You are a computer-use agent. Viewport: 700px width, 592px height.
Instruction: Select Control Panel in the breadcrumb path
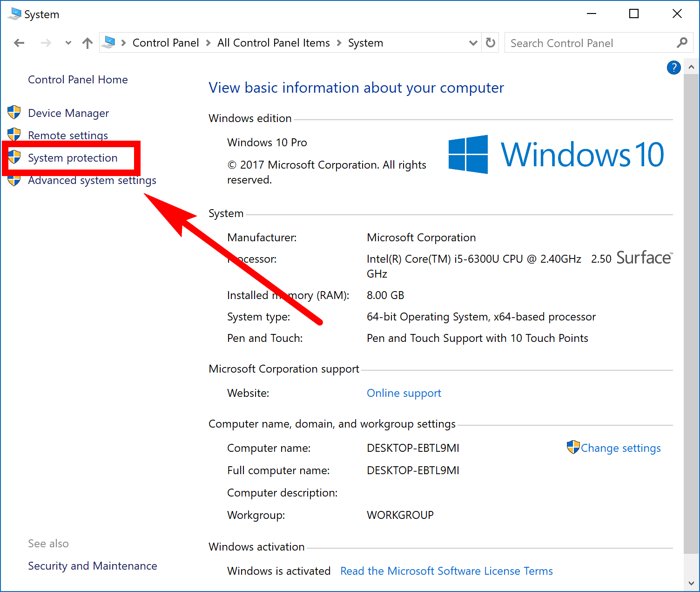click(x=166, y=42)
